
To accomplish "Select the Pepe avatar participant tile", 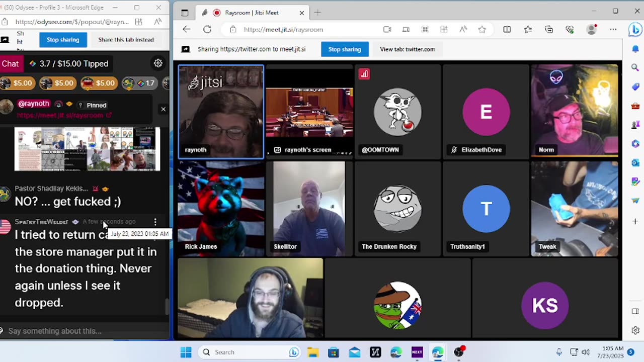I will pos(397,298).
